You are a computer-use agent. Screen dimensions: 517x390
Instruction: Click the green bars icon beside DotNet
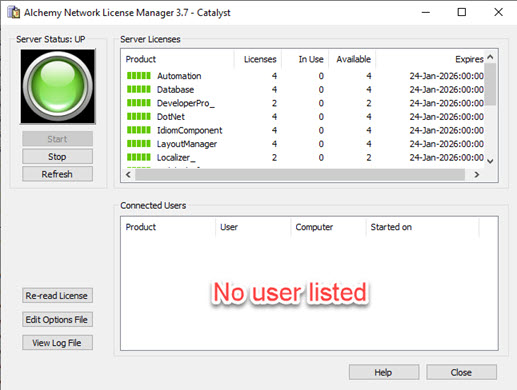coord(139,117)
